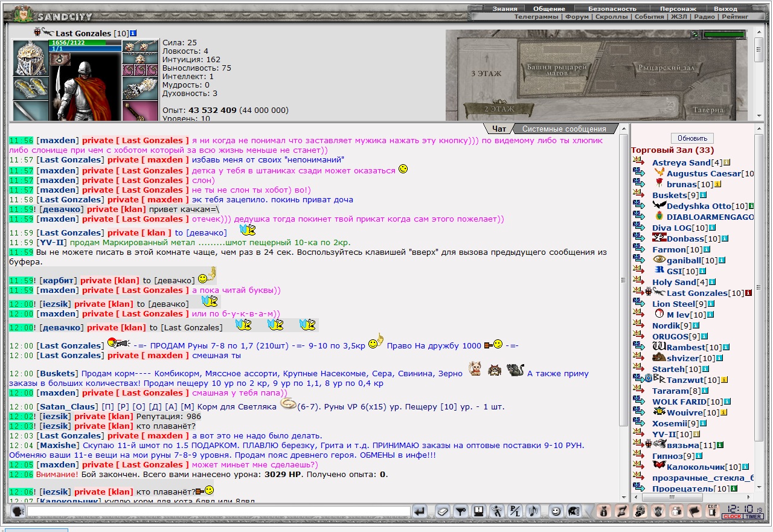Open Телеграммы submenu link
773x532 pixels.
click(536, 17)
